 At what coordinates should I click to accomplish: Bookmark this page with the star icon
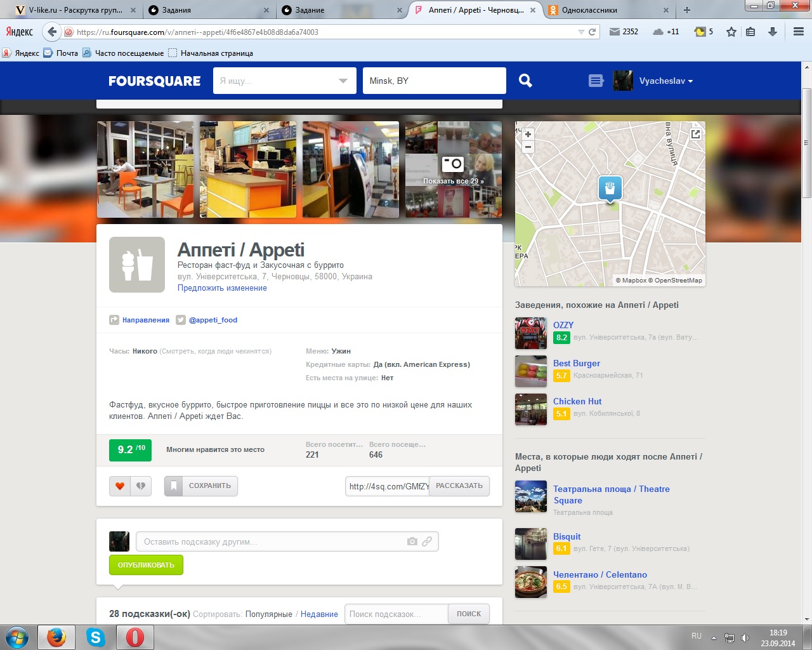click(731, 32)
